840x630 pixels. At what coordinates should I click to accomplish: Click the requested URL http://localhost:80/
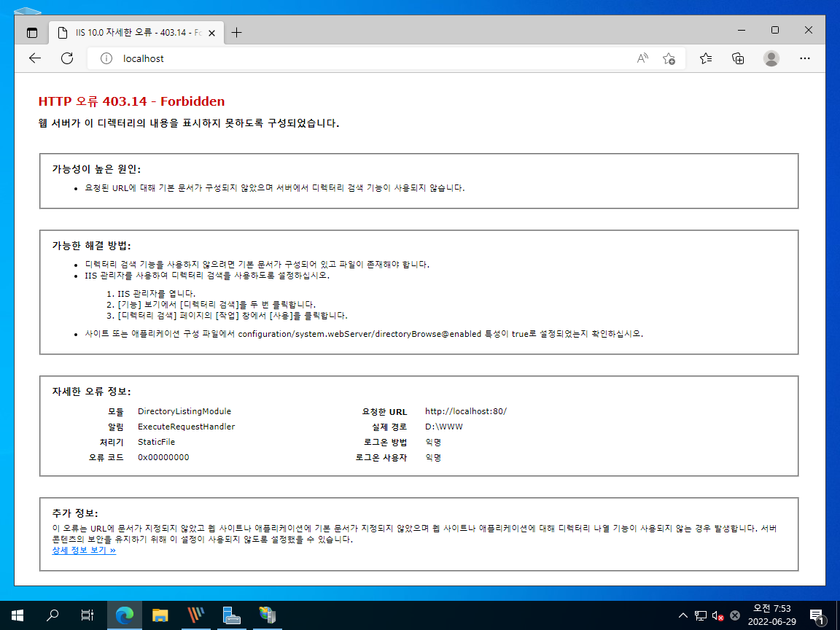[465, 411]
